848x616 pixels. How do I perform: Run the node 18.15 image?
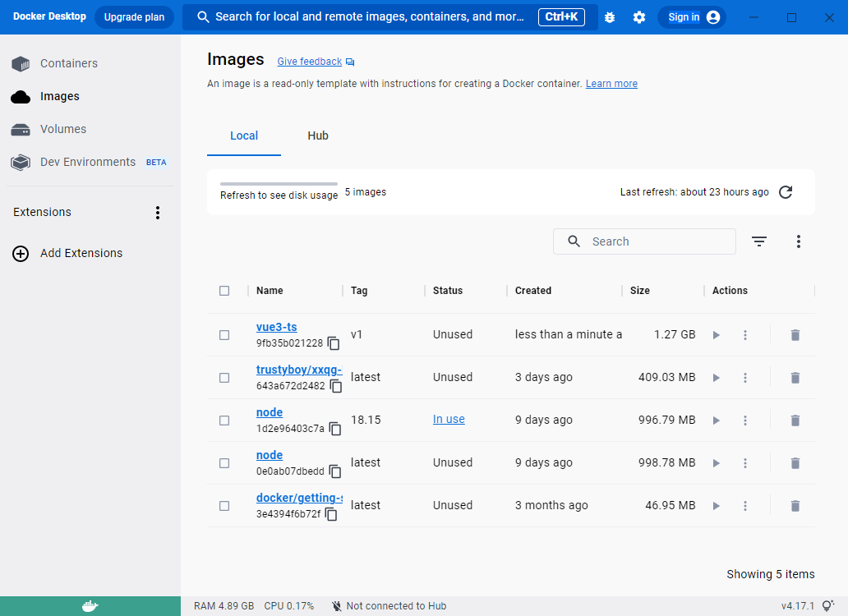716,421
